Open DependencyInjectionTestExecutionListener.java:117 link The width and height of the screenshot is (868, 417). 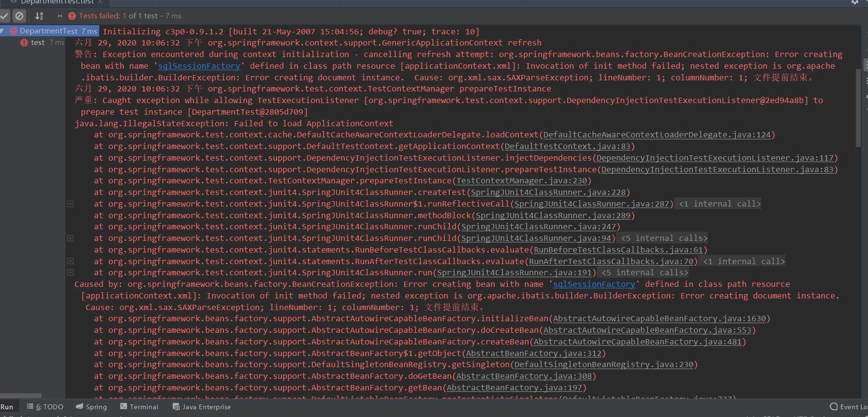point(715,158)
